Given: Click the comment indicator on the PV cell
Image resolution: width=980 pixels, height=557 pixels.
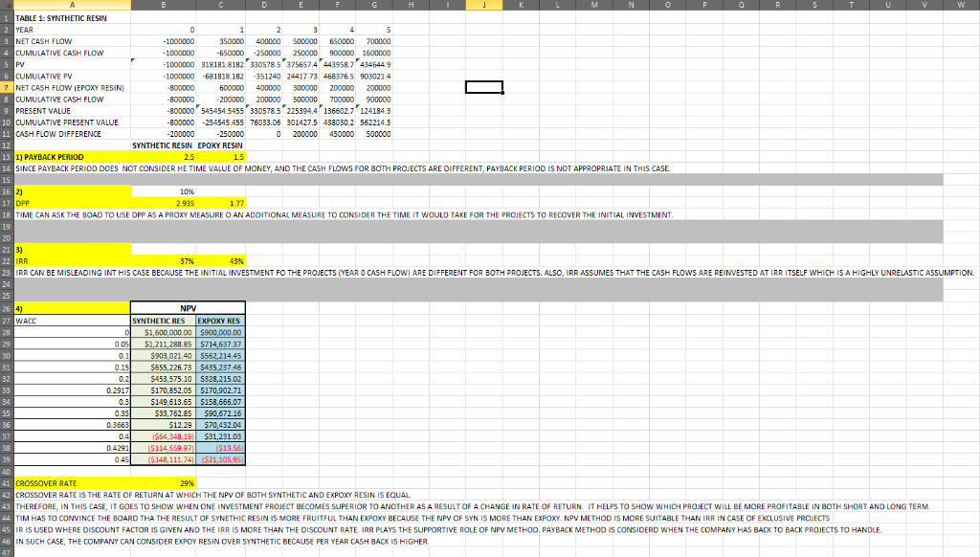Looking at the screenshot, I should coord(134,60).
